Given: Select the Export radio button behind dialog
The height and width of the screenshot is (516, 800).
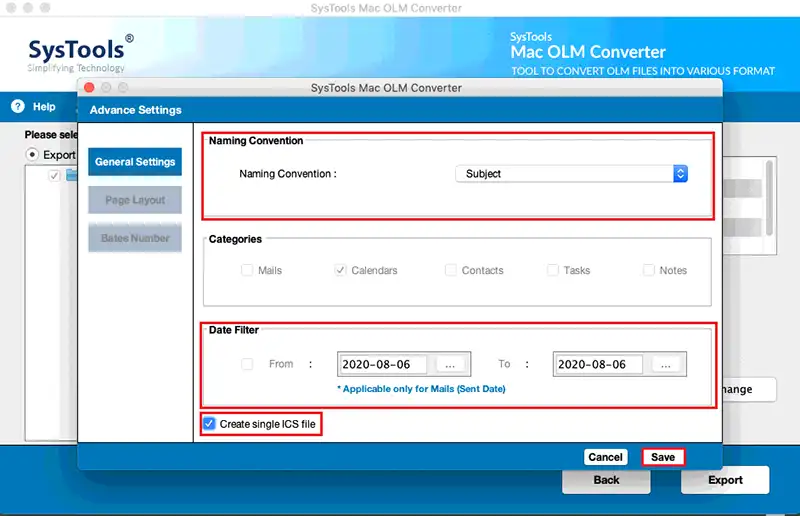Looking at the screenshot, I should pyautogui.click(x=32, y=154).
